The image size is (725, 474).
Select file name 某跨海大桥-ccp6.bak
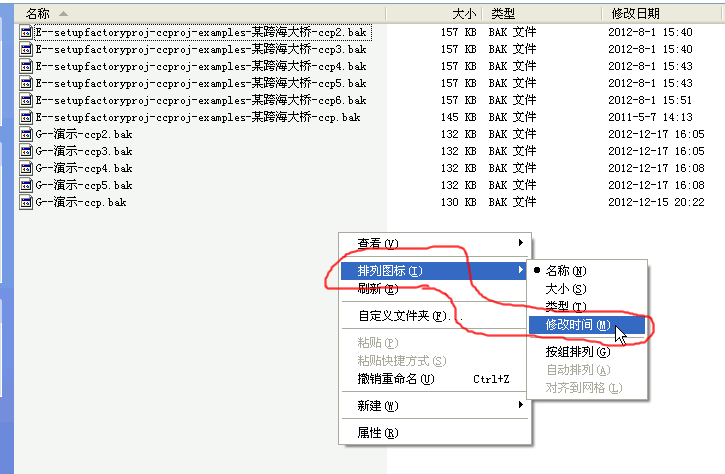(x=201, y=100)
